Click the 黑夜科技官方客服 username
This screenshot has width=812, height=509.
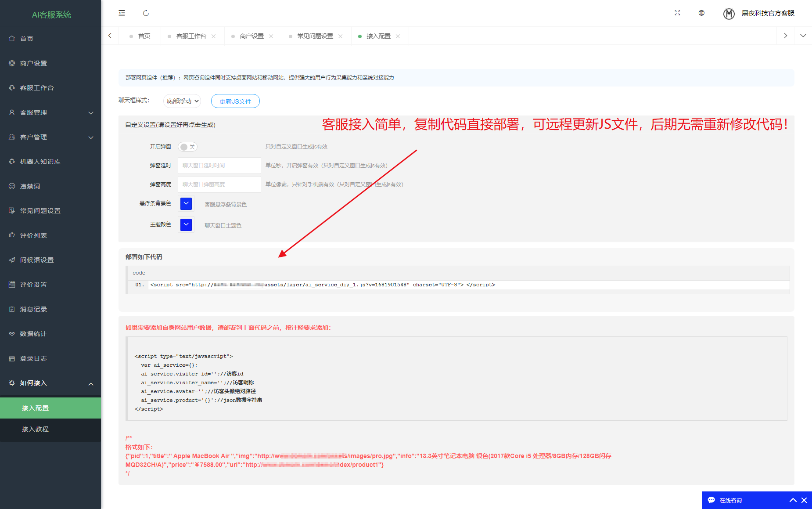tap(768, 13)
